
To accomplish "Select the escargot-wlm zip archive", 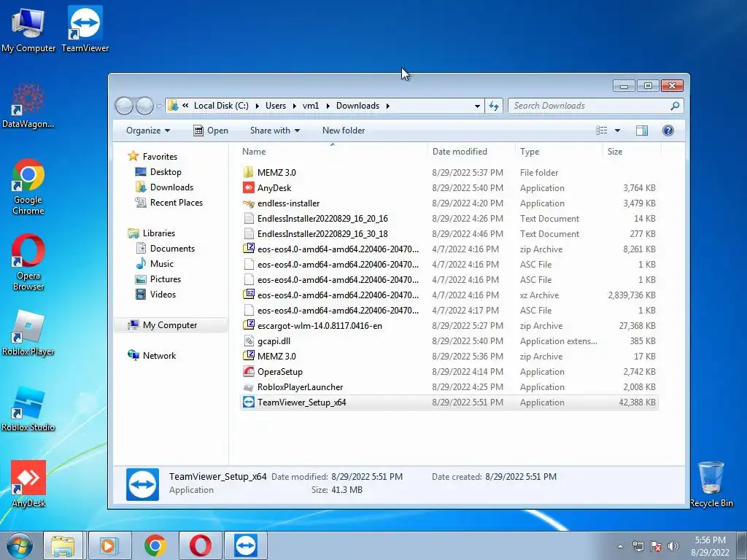I will [448, 326].
